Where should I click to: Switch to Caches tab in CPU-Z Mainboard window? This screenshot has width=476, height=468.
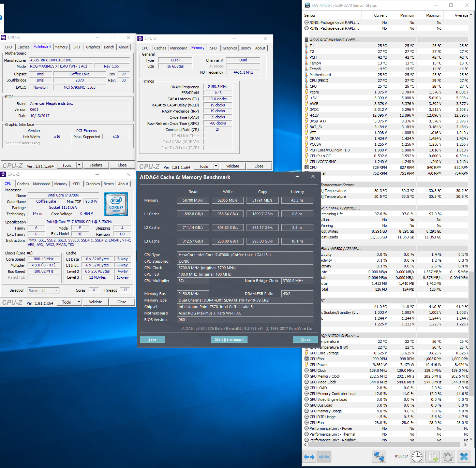click(24, 47)
